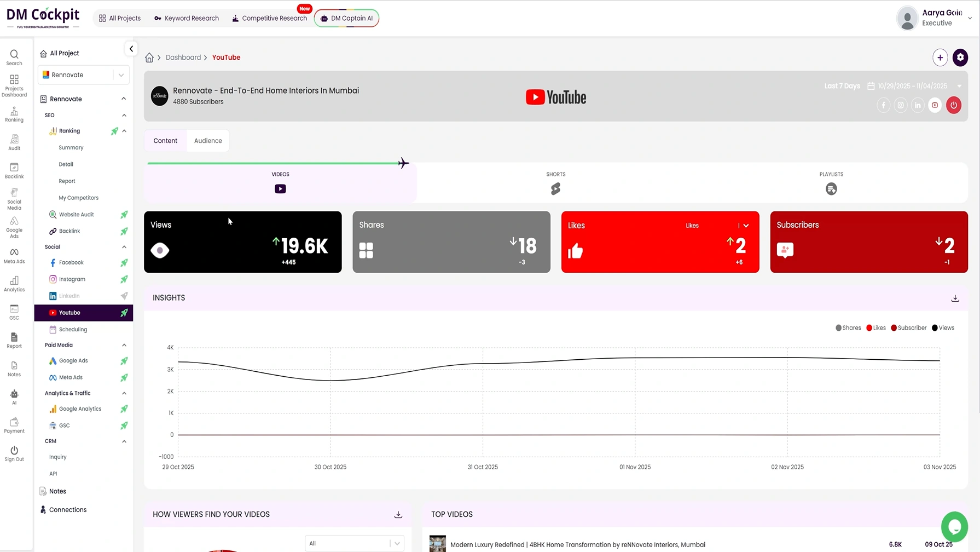This screenshot has width=980, height=552.
Task: Open Meta Ads from the left icon rail
Action: (x=14, y=254)
